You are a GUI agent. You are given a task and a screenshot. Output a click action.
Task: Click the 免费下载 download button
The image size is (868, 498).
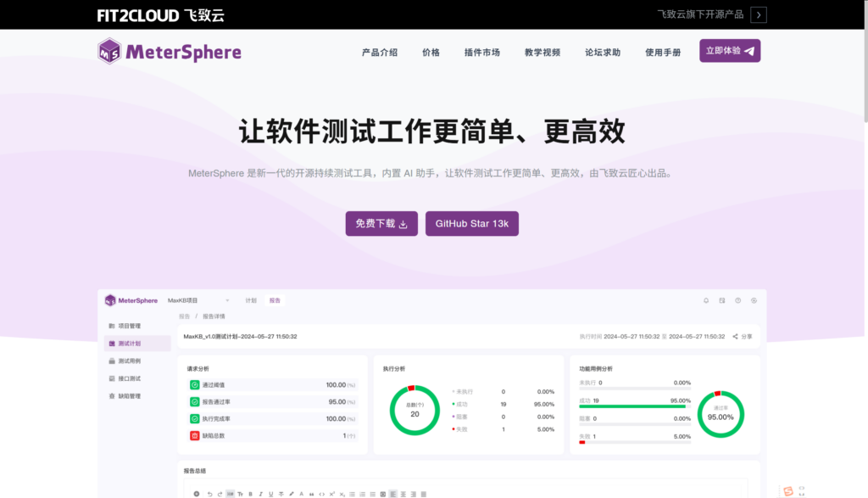381,223
